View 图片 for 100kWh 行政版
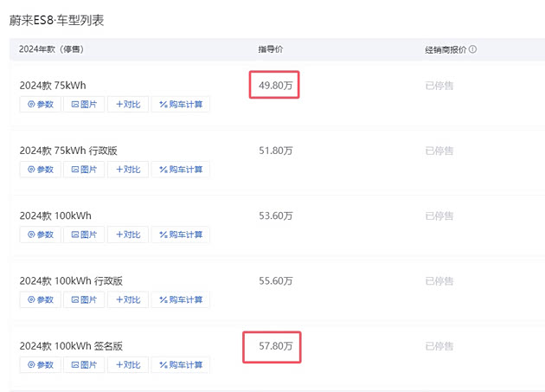 84,299
